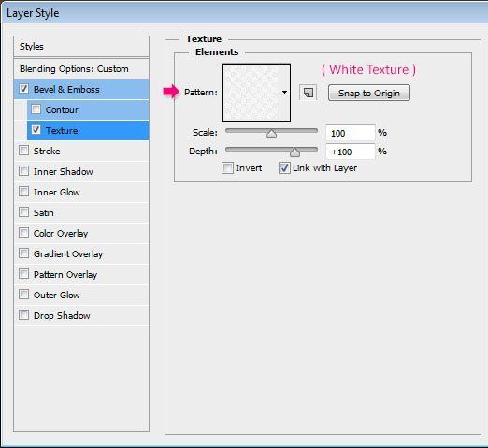Select the Bevel & Emboss label
This screenshot has width=488, height=448.
(66, 90)
